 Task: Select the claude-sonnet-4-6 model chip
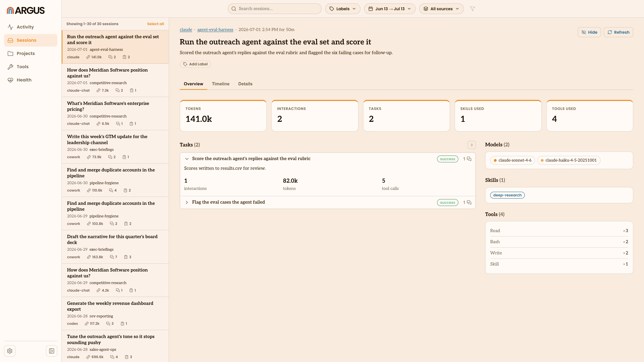[513, 160]
